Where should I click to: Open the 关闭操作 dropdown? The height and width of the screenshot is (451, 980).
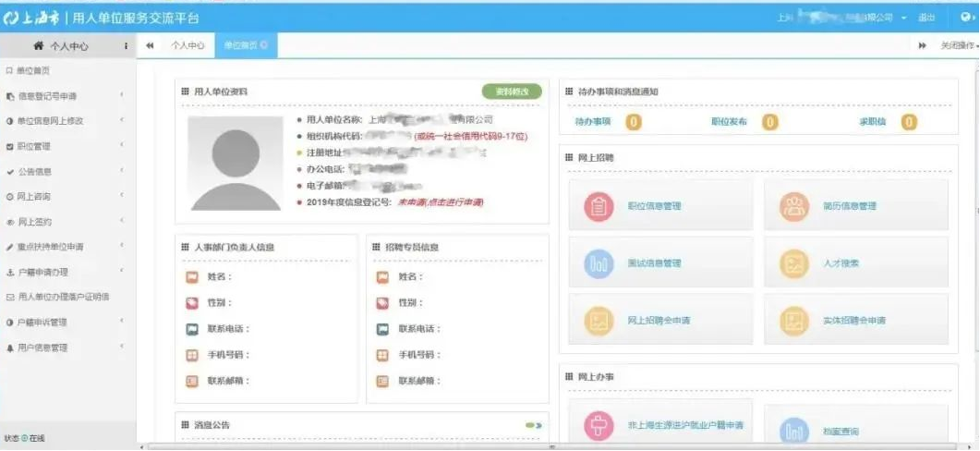point(959,46)
